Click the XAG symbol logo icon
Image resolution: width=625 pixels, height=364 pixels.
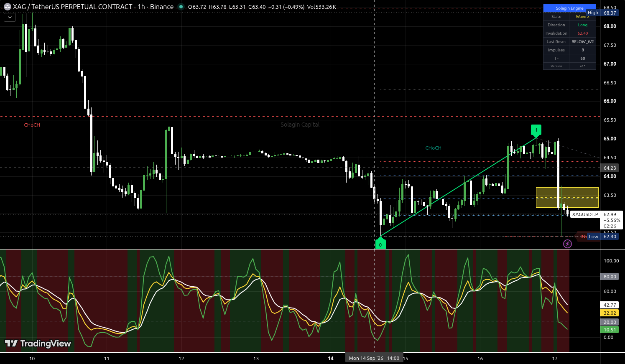click(8, 7)
